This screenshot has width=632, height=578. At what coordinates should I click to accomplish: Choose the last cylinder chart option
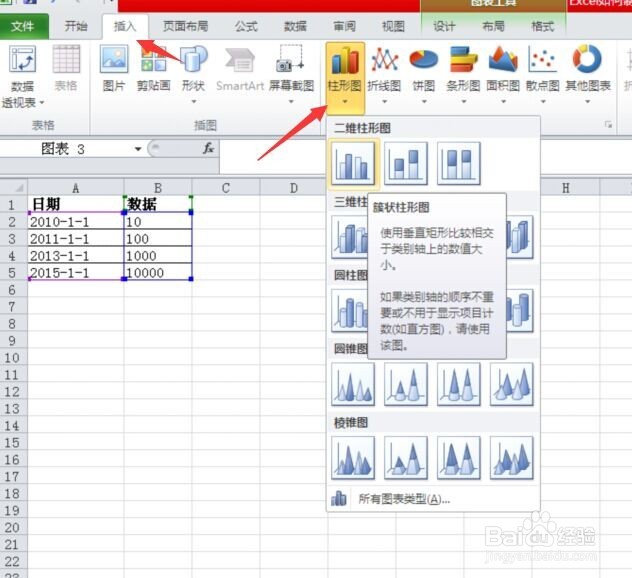click(520, 311)
